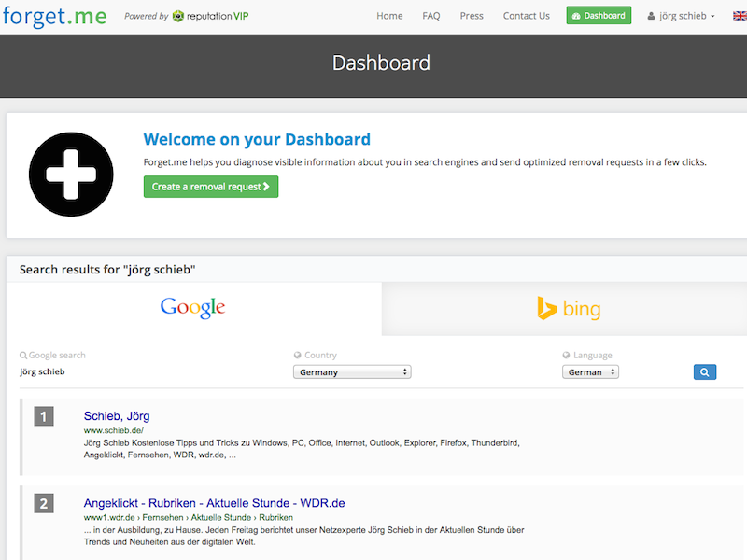This screenshot has width=747, height=560.
Task: Click the Dashboard page title in dark banner
Action: pos(381,63)
